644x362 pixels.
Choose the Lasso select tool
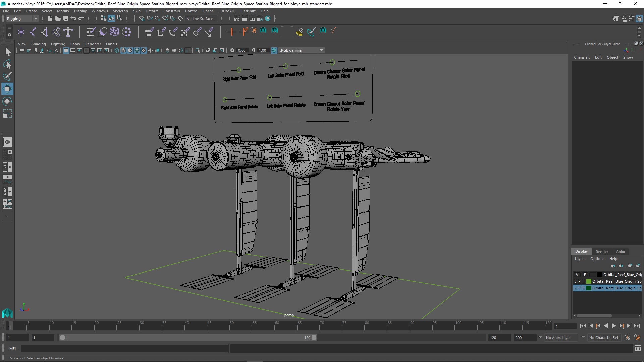coord(7,64)
